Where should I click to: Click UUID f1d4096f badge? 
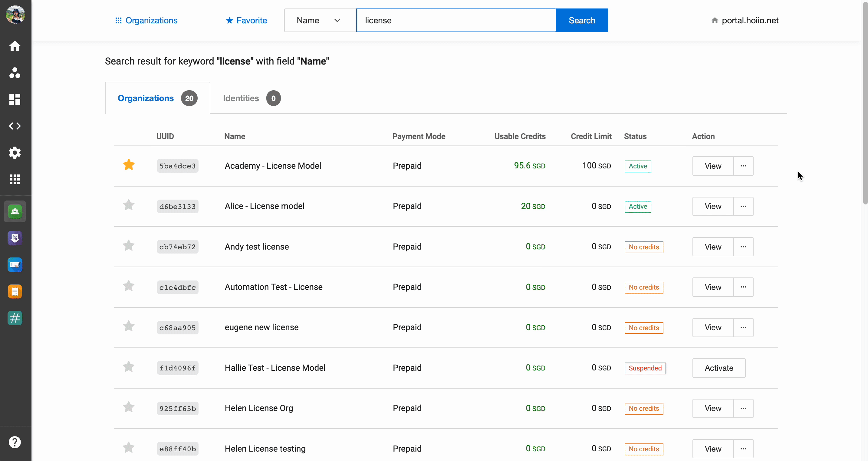tap(178, 368)
